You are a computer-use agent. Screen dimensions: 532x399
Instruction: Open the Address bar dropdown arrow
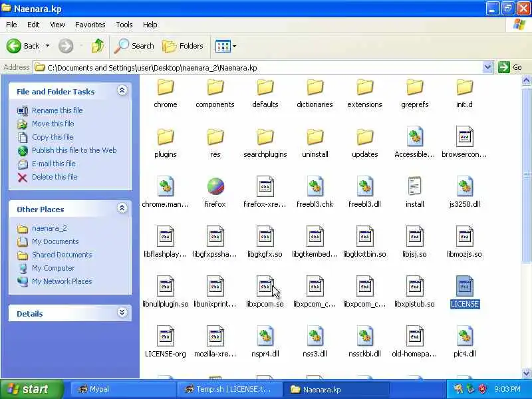coord(487,68)
